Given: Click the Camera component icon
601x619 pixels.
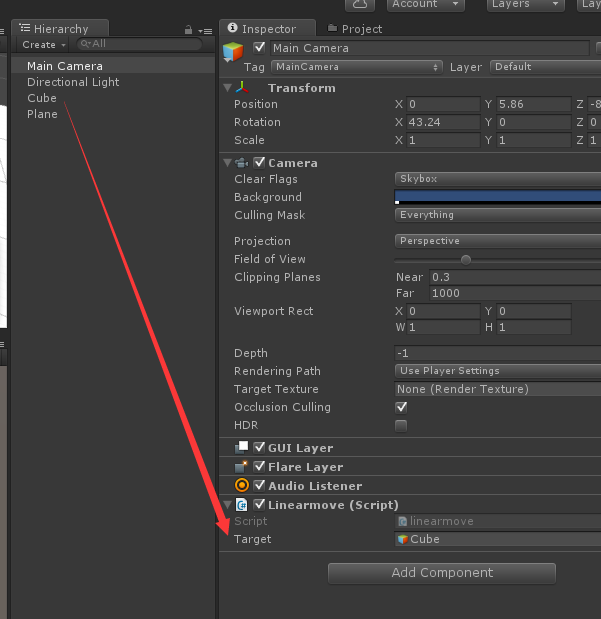Looking at the screenshot, I should pos(243,163).
